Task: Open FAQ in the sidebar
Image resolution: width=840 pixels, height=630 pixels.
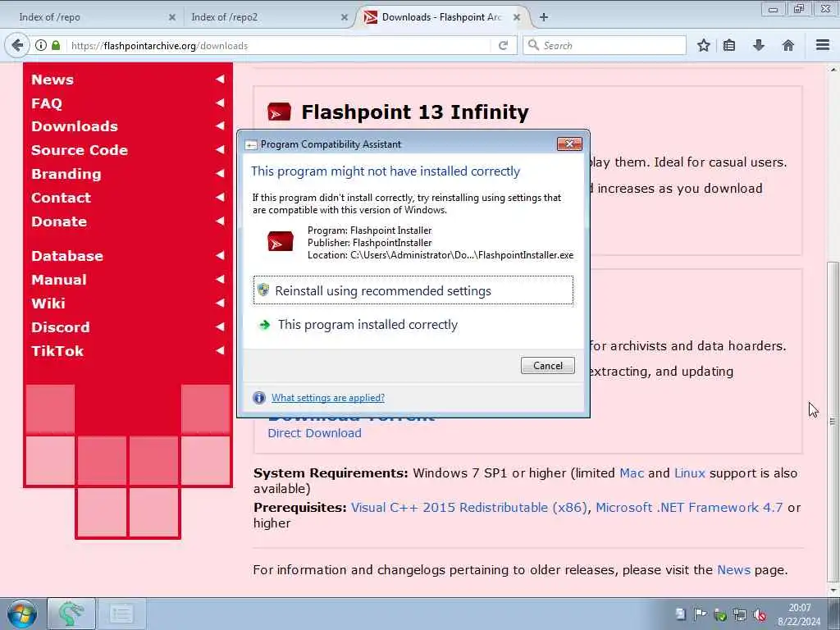Action: pos(47,103)
